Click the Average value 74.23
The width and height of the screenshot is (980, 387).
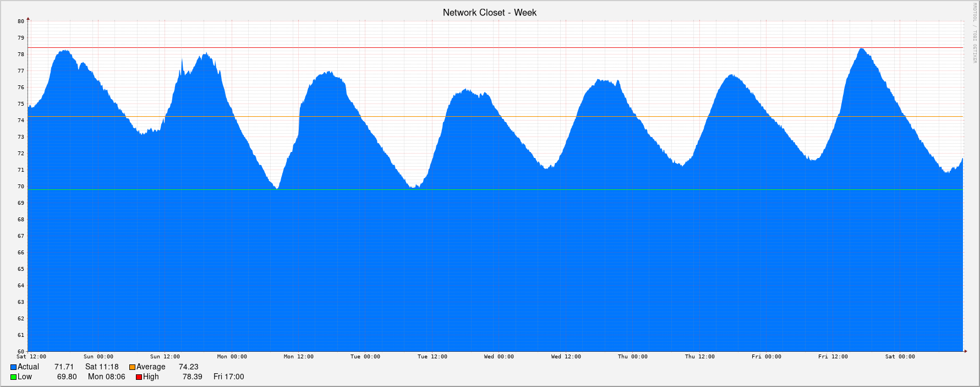188,367
